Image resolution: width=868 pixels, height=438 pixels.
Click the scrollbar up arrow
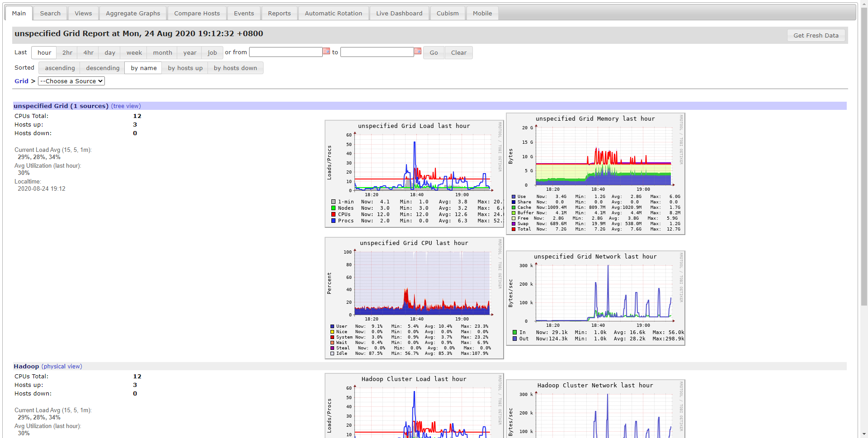pos(864,3)
